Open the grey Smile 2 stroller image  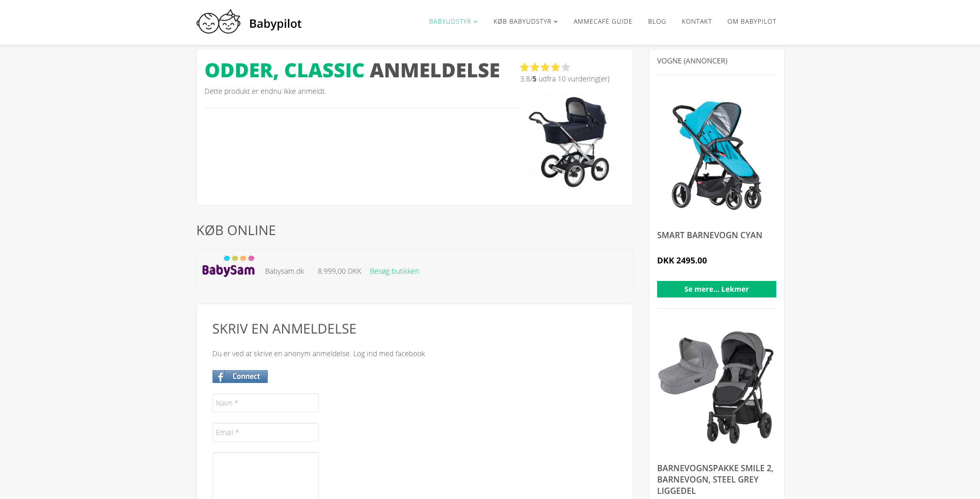[x=716, y=387]
